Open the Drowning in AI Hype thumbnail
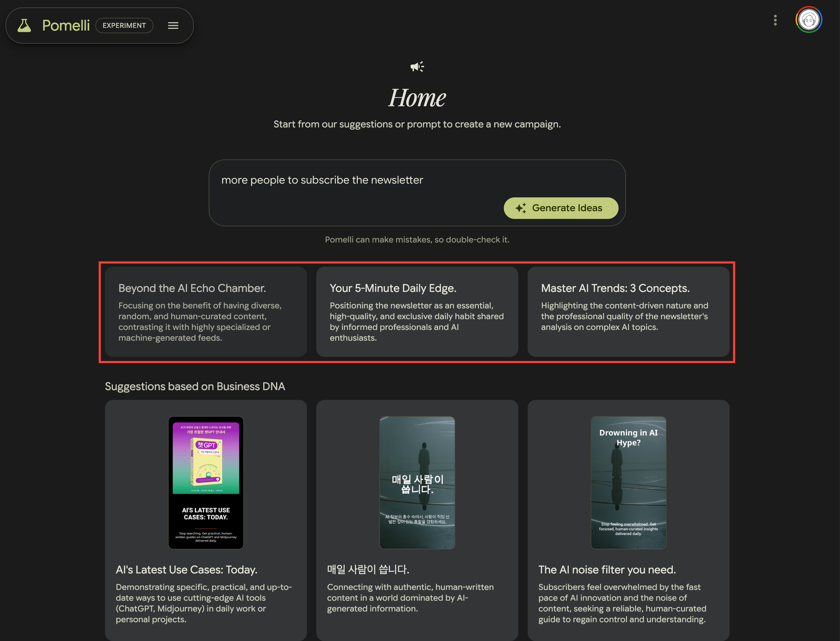The image size is (840, 641). 628,483
